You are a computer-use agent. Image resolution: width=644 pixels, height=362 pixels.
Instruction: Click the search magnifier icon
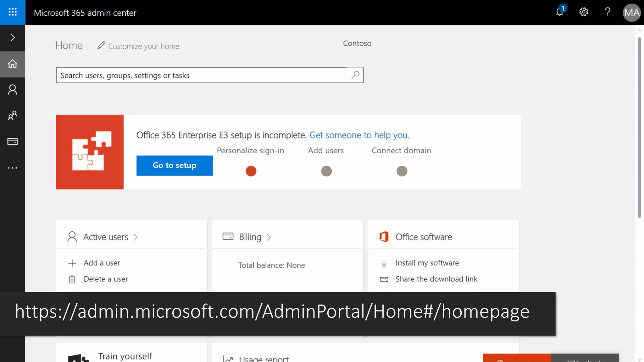click(355, 75)
